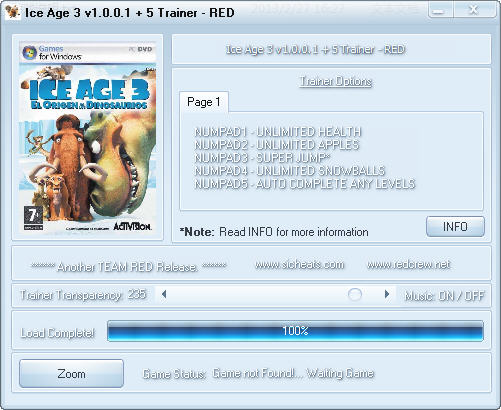
Task: Click the Activision logo on the cover
Action: (132, 226)
